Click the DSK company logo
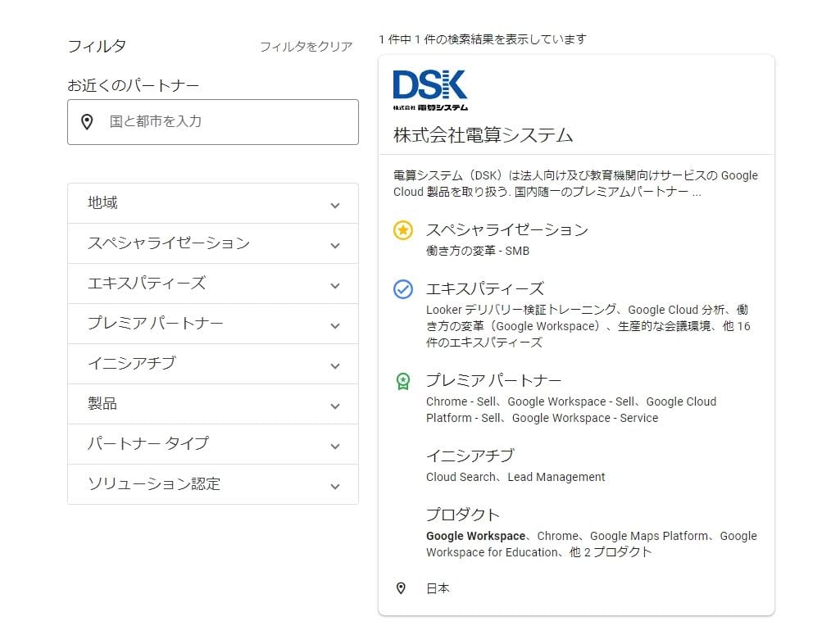This screenshot has width=840, height=626. coord(430,90)
